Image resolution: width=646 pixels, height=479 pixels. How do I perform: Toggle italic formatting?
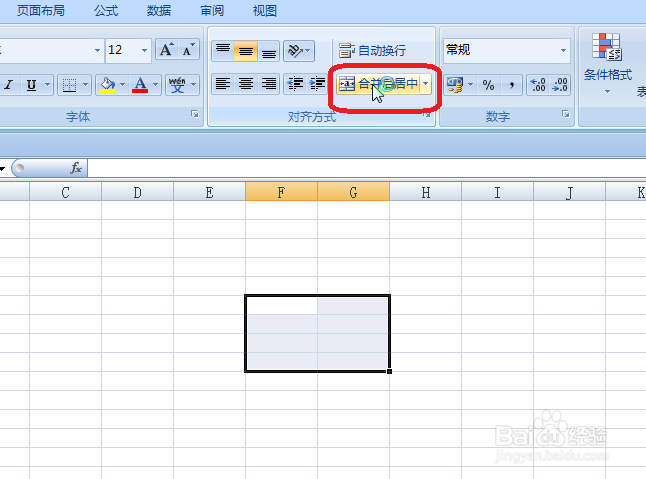pos(9,85)
